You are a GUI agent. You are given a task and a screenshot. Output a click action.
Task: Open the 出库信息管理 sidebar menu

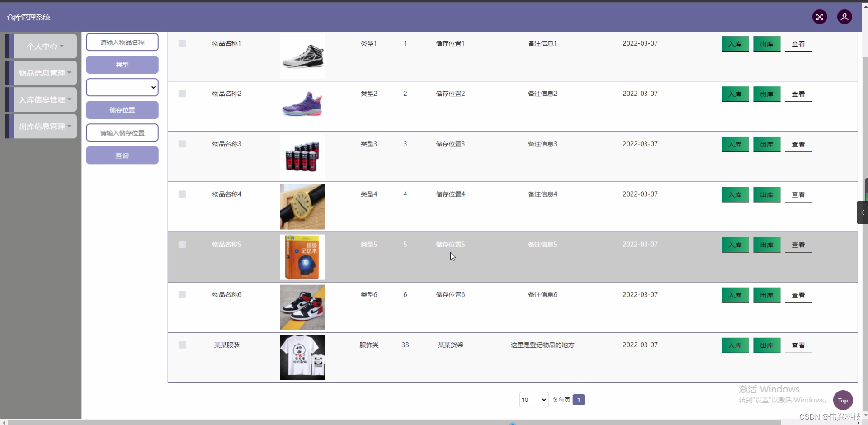point(43,126)
